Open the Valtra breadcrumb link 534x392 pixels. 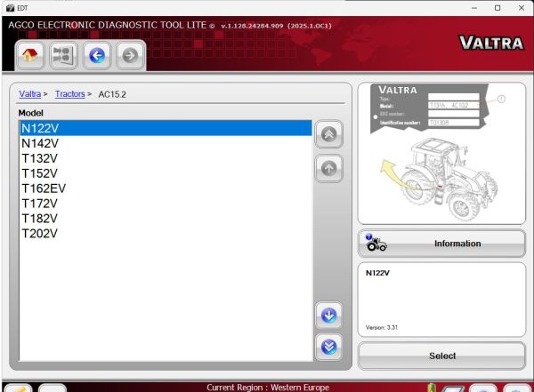tap(30, 94)
